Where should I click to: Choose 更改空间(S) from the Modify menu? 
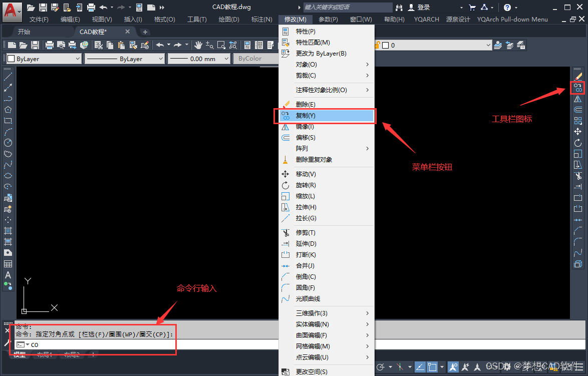pyautogui.click(x=327, y=371)
